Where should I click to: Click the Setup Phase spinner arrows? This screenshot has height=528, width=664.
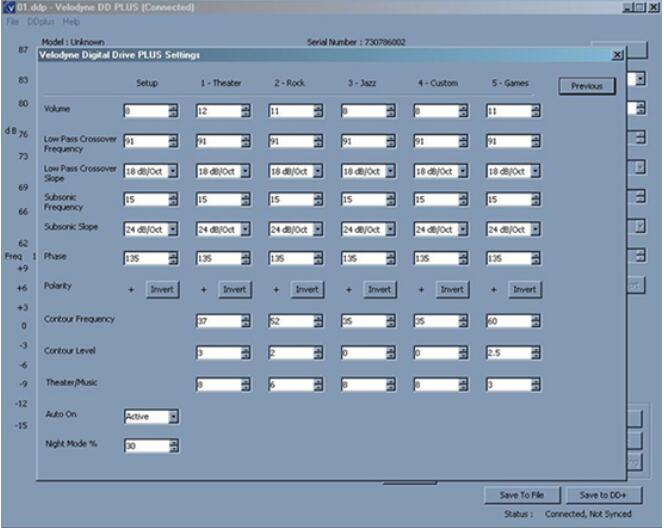[173, 258]
